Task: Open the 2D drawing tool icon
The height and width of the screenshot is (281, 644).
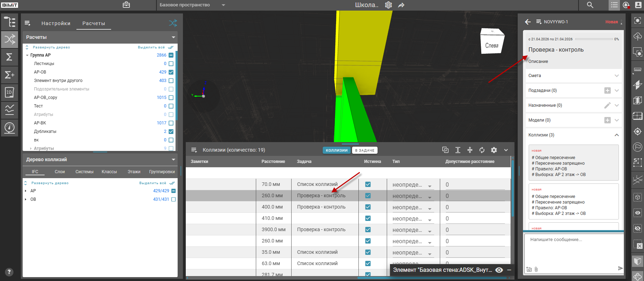Action: click(10, 92)
